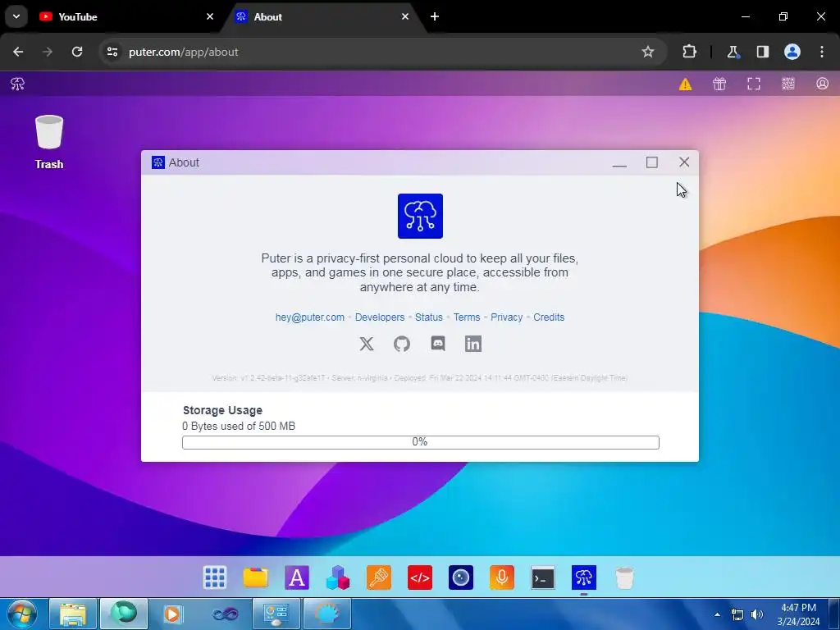Open Puter's X (Twitter) profile
The width and height of the screenshot is (840, 630).
click(367, 344)
